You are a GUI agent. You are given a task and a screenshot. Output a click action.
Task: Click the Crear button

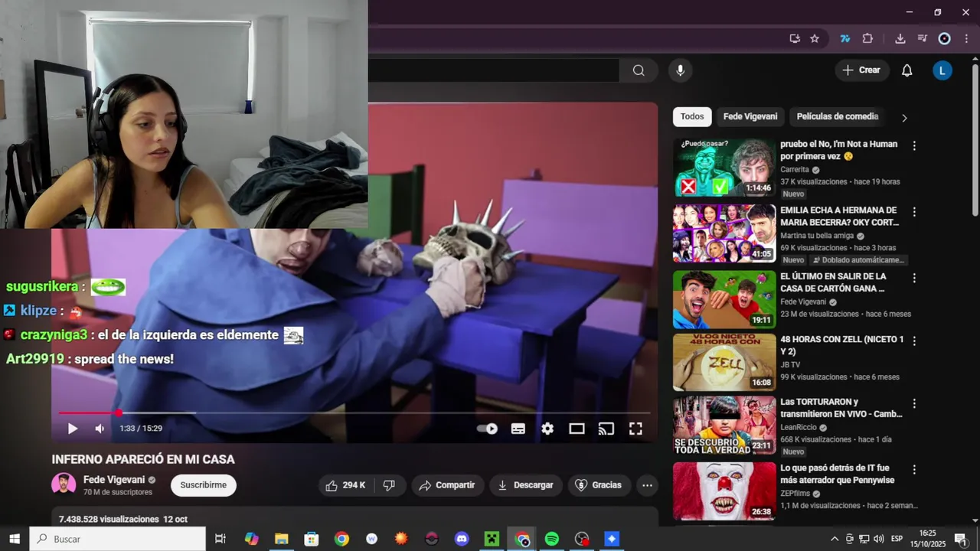click(x=862, y=70)
